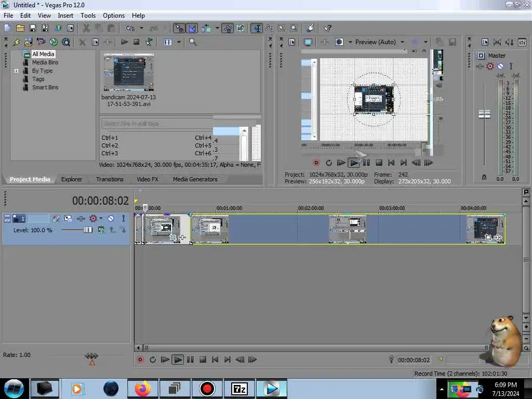Click Stop in the preview transport

click(379, 163)
